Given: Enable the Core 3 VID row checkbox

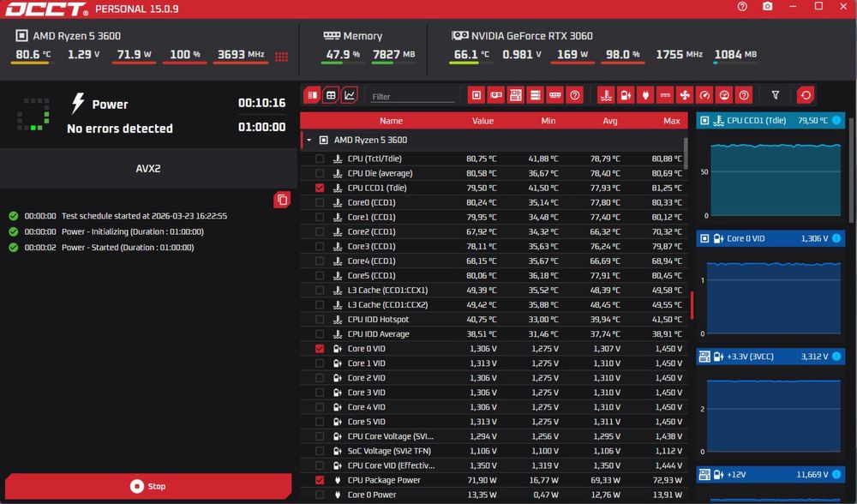Looking at the screenshot, I should point(320,393).
